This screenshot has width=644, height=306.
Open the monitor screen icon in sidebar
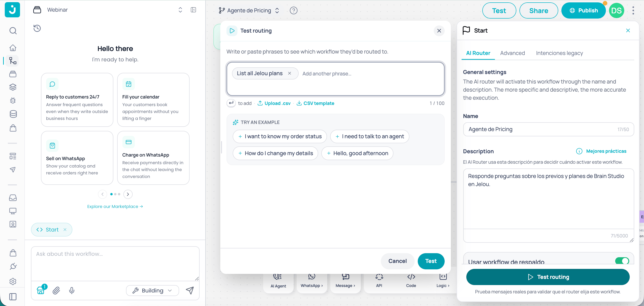tap(13, 211)
